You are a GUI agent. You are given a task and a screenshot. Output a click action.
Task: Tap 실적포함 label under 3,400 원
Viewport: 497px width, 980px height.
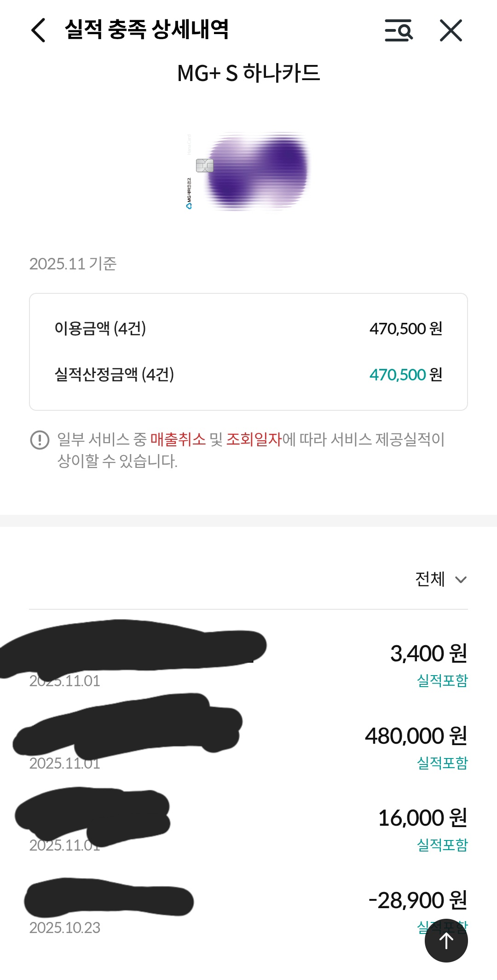442,680
